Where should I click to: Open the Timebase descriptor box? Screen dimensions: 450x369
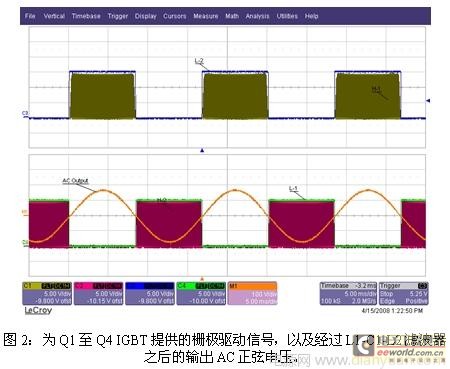click(x=348, y=293)
